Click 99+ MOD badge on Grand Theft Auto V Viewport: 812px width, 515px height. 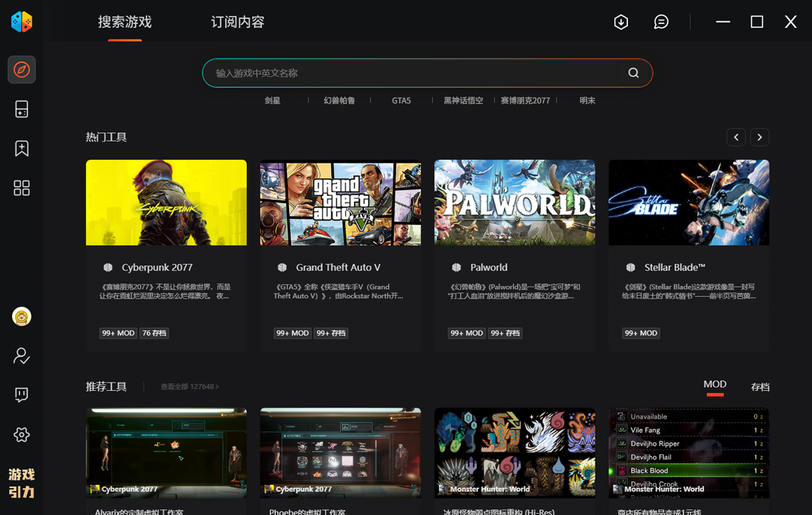pyautogui.click(x=293, y=333)
